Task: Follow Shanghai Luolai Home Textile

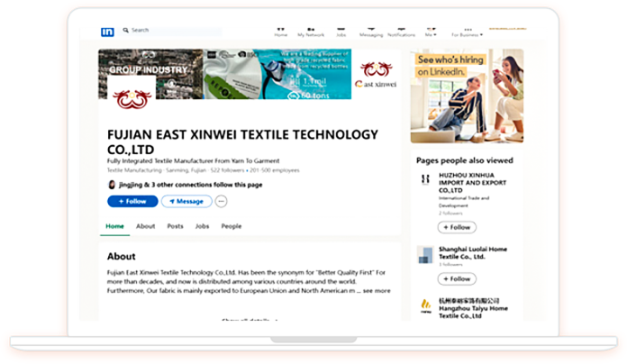Action: click(x=458, y=280)
